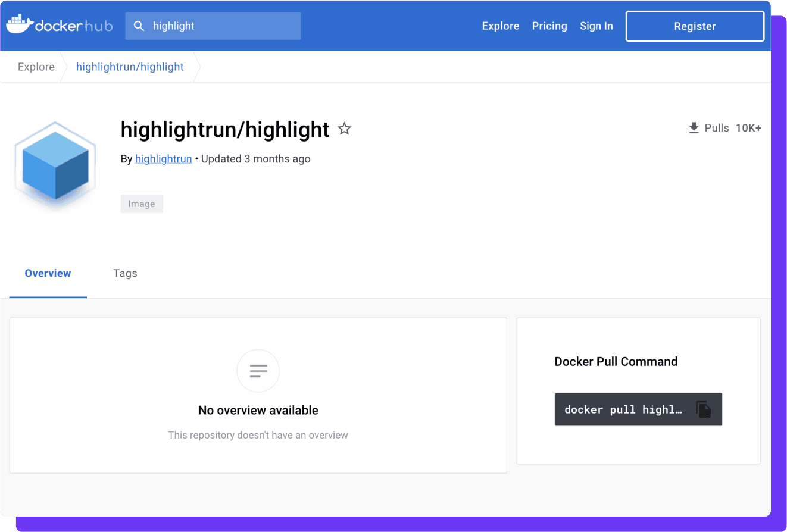787x532 pixels.
Task: Select the Overview tab
Action: coord(48,273)
